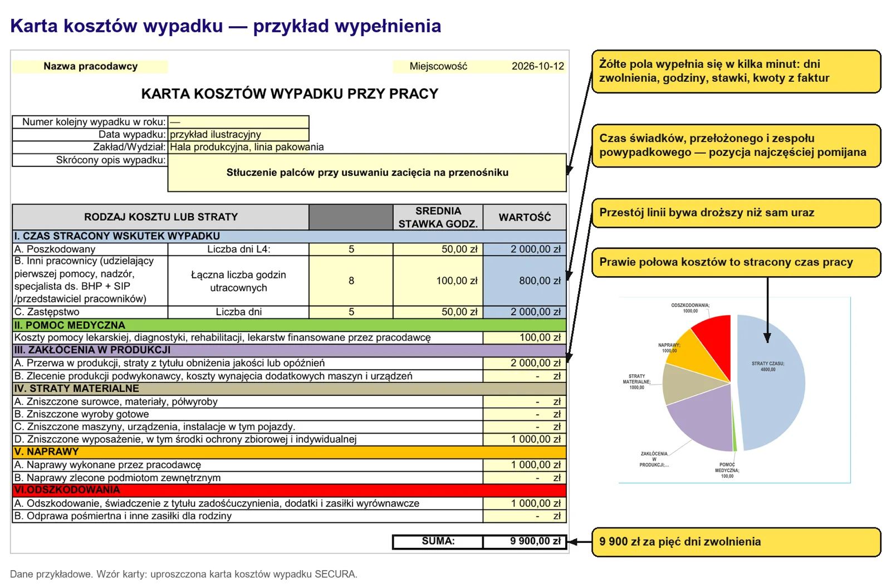Click the 'C. Zastępstwo' row label
The width and height of the screenshot is (891, 588).
pyautogui.click(x=90, y=312)
